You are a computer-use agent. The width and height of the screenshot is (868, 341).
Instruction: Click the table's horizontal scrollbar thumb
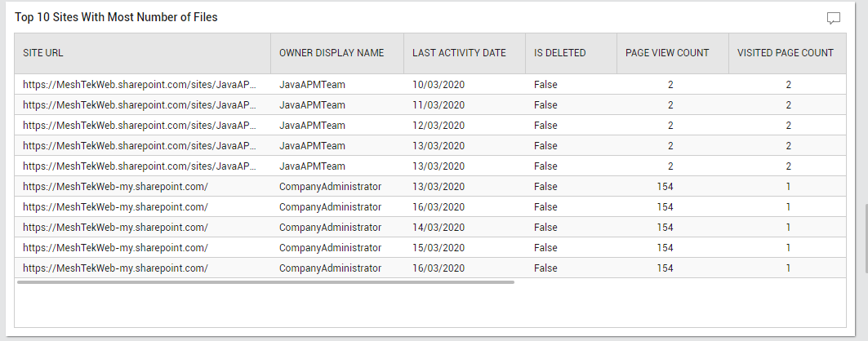[x=265, y=282]
